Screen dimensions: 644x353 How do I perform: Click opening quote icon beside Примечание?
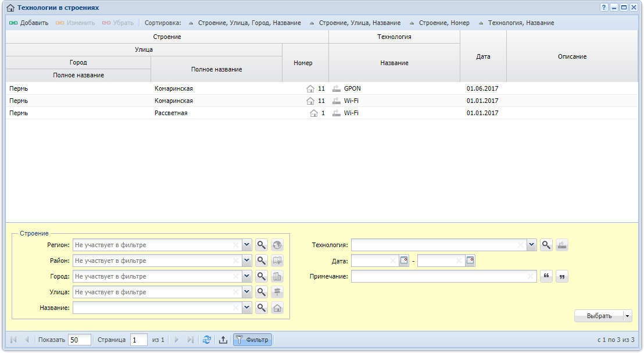click(546, 276)
